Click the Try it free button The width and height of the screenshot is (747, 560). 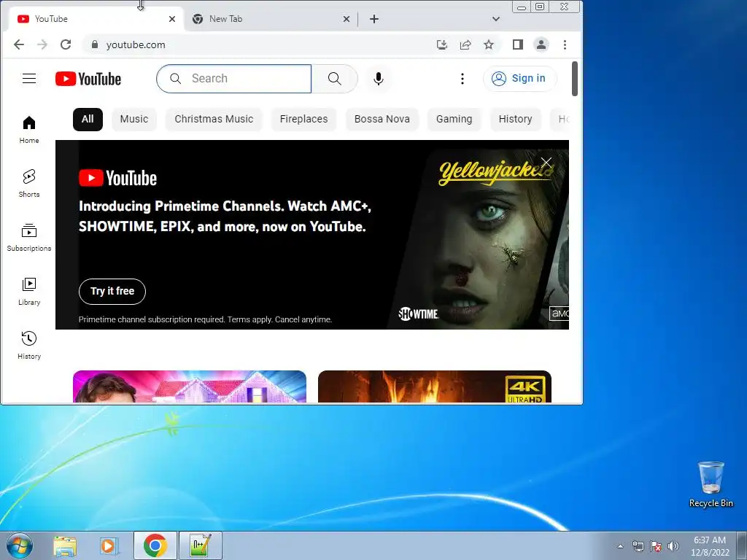(112, 292)
